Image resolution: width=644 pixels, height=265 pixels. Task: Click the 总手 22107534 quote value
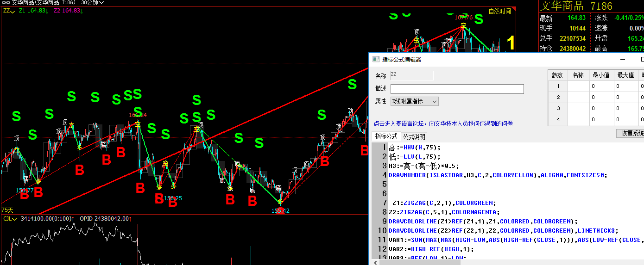pos(573,38)
